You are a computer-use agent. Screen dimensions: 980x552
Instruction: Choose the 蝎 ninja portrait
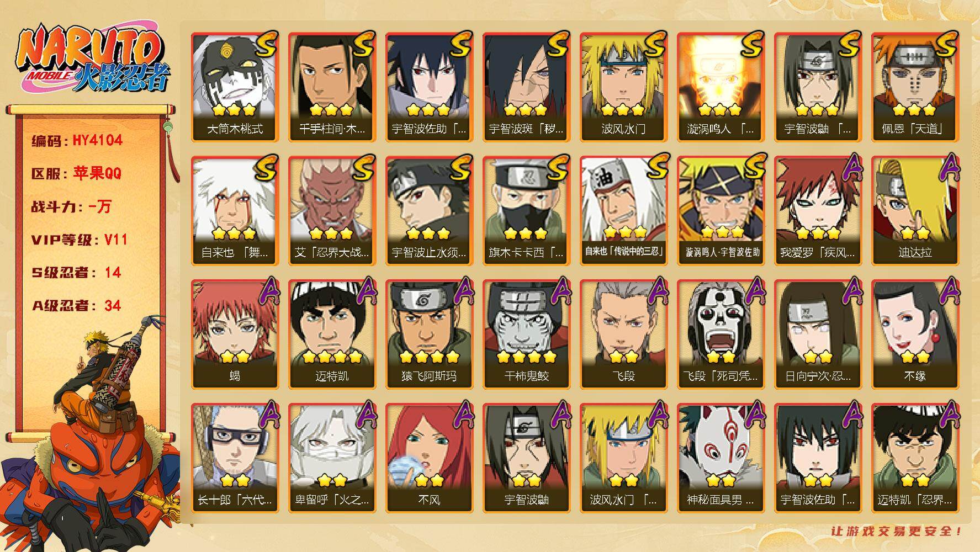[235, 335]
